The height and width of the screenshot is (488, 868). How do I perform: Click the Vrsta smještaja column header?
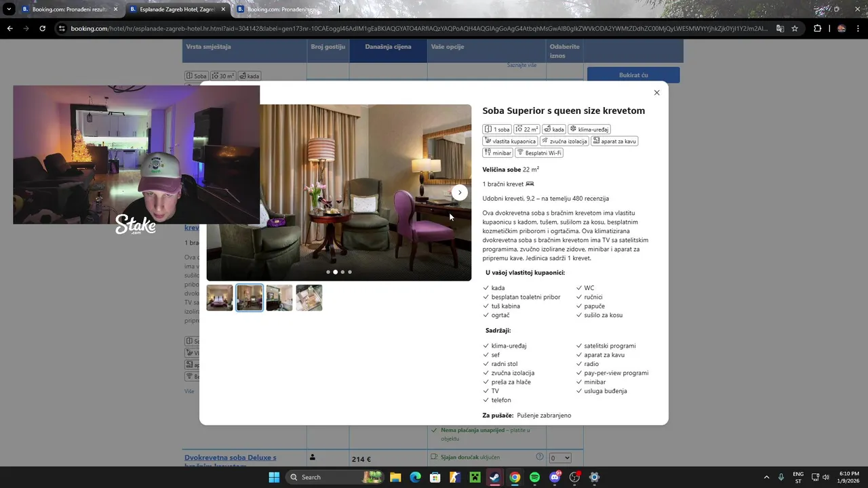pos(209,47)
